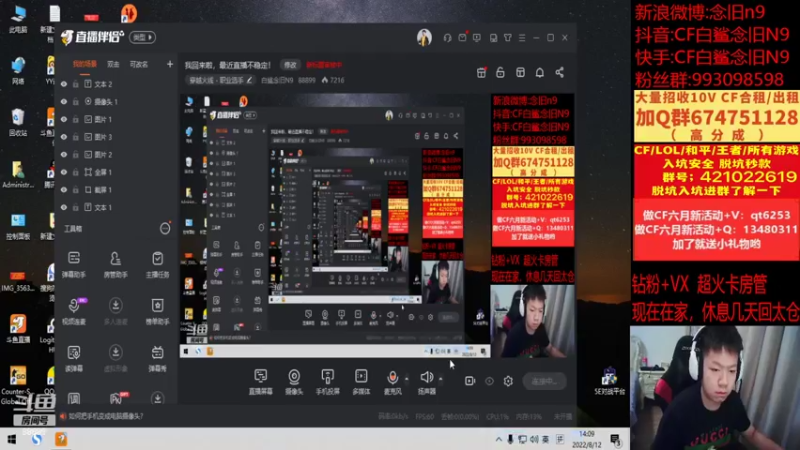Select the 截屏 1 source row

[x=116, y=190]
